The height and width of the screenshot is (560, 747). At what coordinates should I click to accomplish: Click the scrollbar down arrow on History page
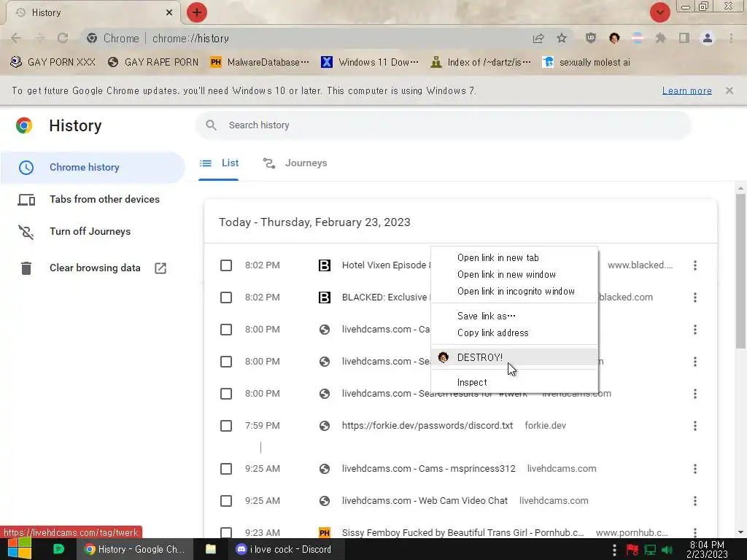pos(740,532)
